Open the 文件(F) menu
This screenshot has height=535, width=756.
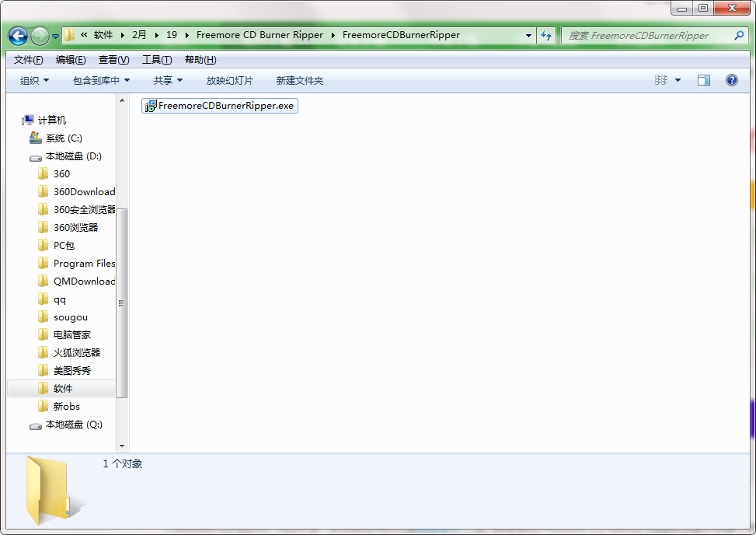29,60
